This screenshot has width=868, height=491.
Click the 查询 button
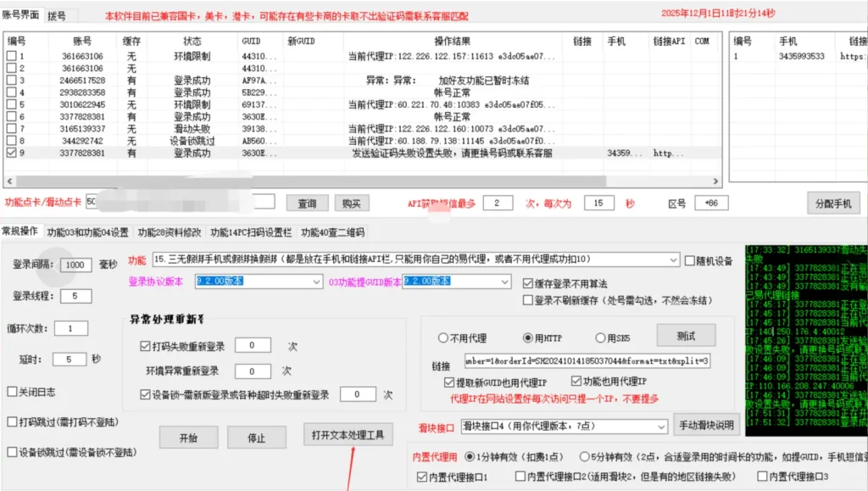(x=307, y=203)
